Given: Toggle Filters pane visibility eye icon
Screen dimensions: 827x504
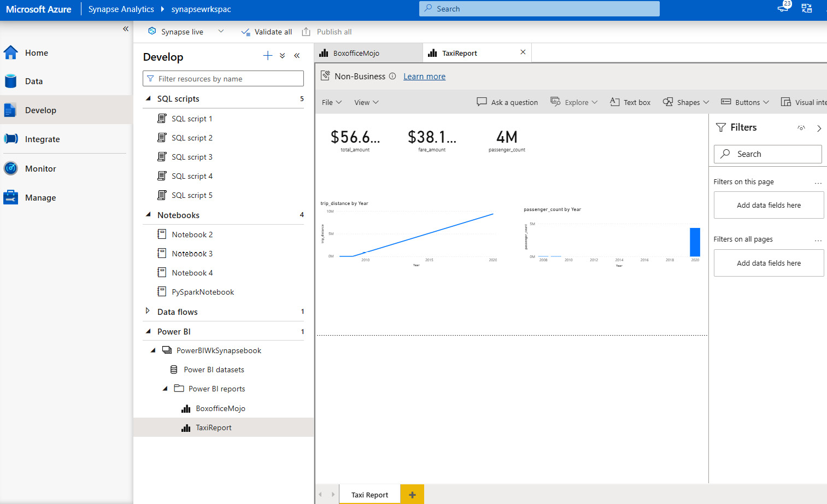Looking at the screenshot, I should point(801,128).
